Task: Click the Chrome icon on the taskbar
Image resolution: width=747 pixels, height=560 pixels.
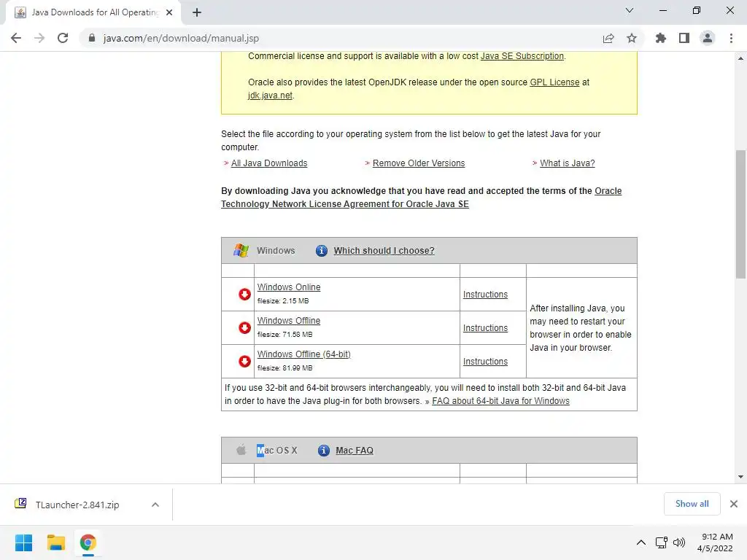Action: coord(88,542)
